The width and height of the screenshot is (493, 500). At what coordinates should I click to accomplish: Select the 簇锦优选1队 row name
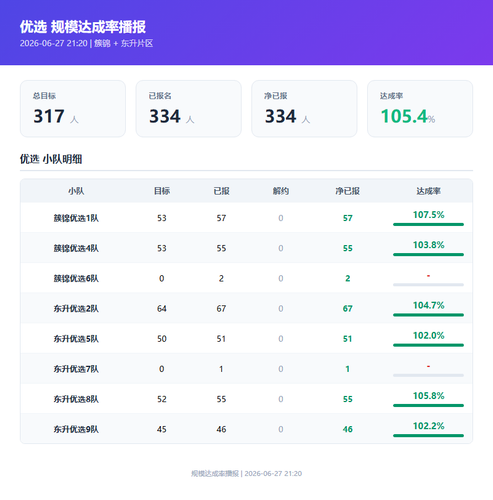click(x=76, y=218)
